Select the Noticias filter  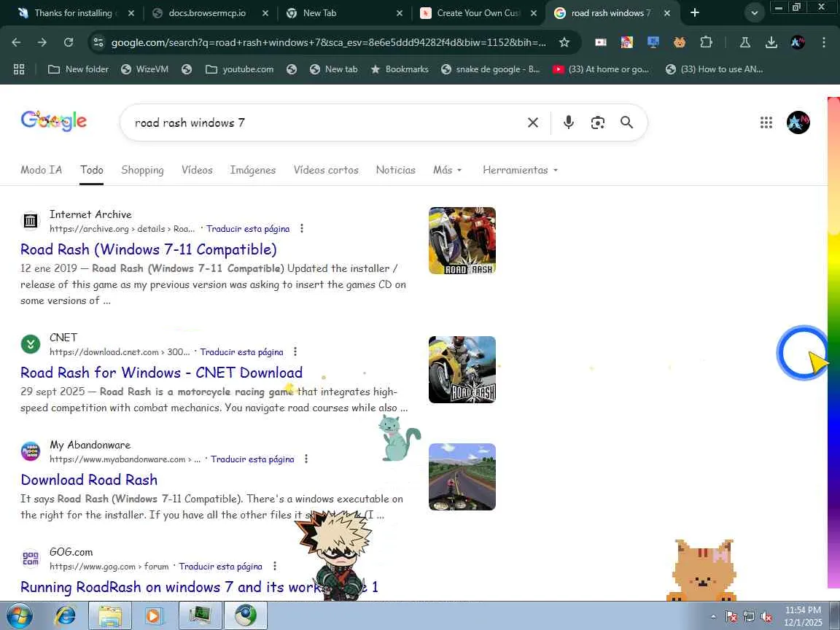tap(395, 170)
